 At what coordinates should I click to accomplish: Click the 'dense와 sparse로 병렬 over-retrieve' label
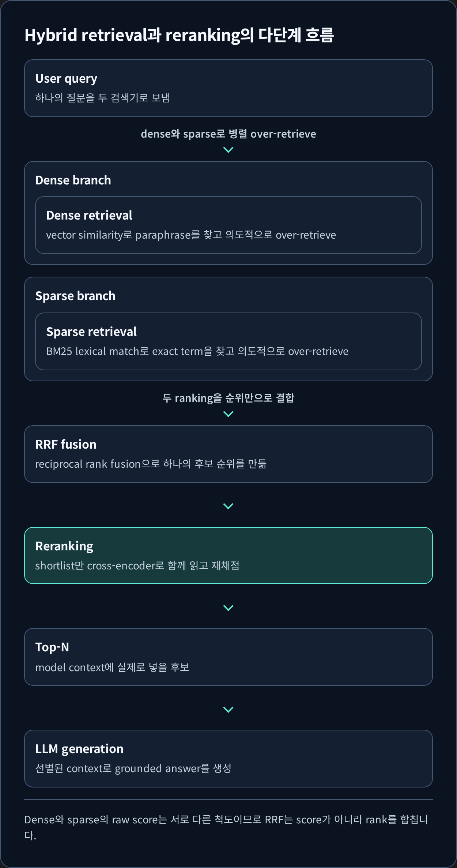(228, 134)
